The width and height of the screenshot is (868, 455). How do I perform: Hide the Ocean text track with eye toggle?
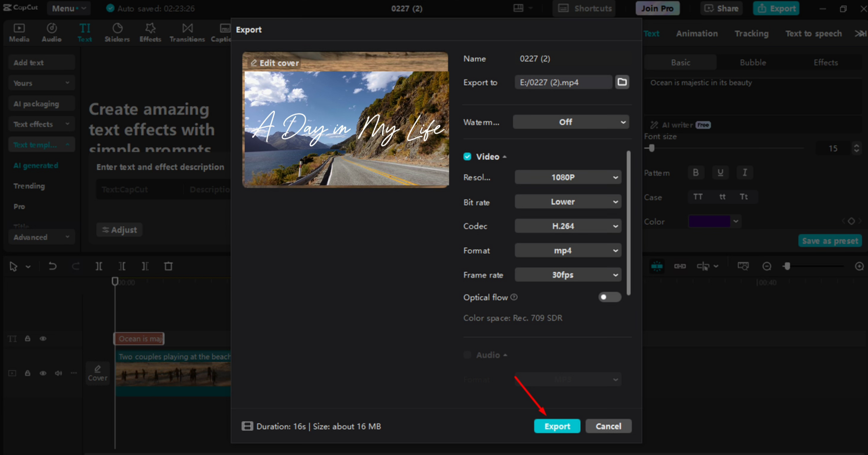[43, 338]
